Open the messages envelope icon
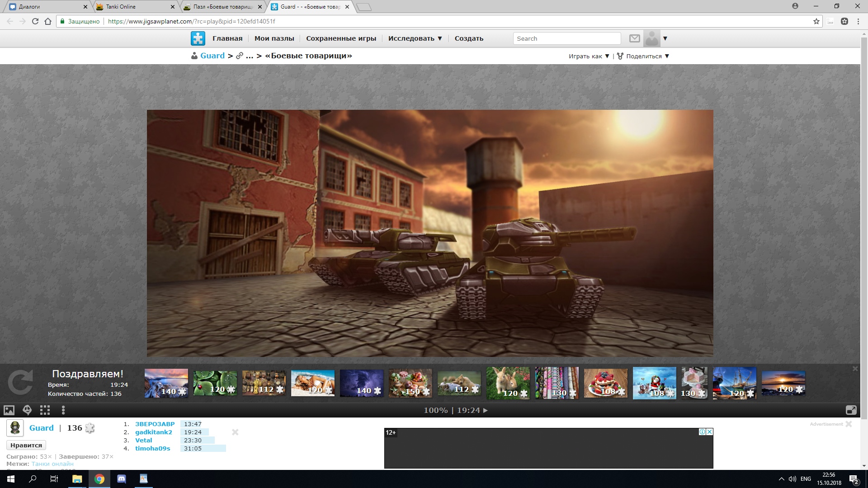 pos(635,38)
